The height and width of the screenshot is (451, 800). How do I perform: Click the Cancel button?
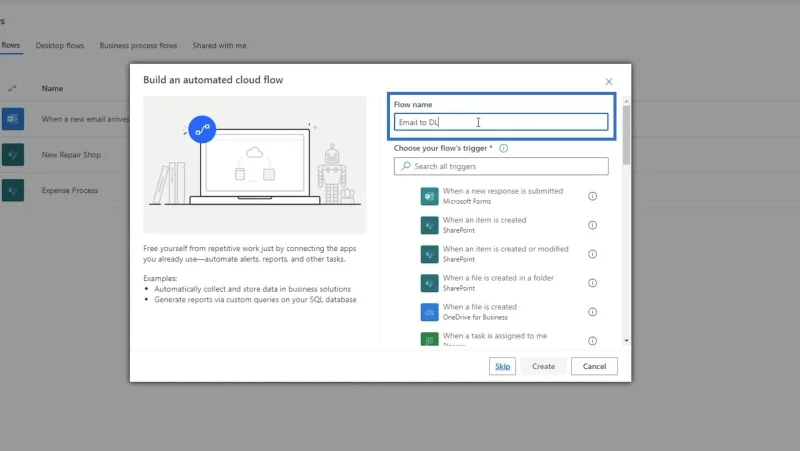(x=594, y=366)
